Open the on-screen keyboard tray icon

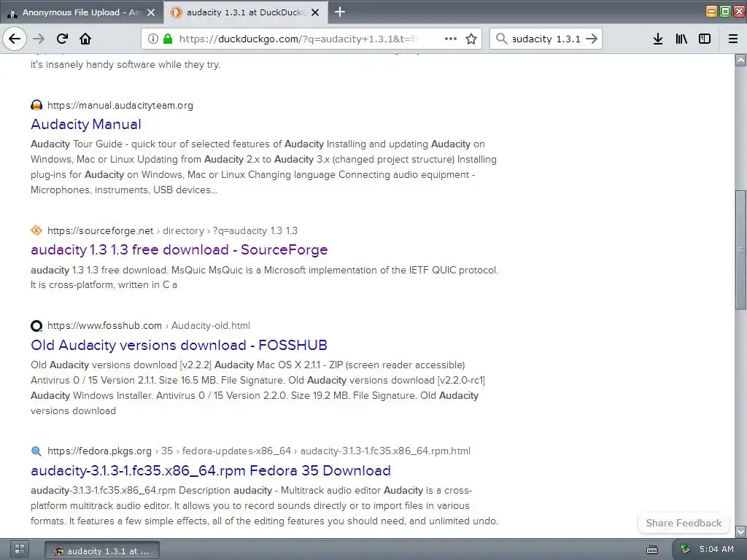click(x=651, y=550)
